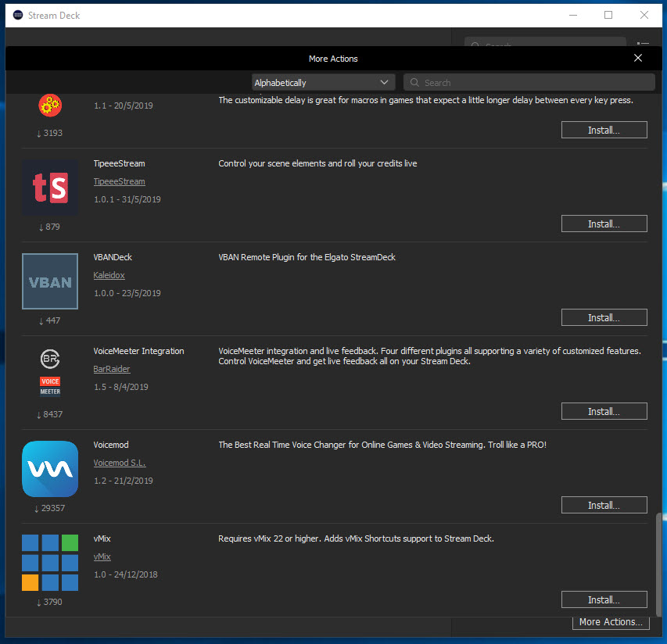Screen dimensions: 667x644
Task: Close the More Actions panel
Action: pos(637,59)
